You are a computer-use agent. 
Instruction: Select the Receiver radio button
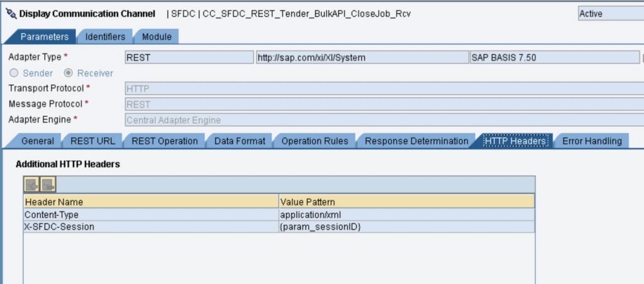69,73
